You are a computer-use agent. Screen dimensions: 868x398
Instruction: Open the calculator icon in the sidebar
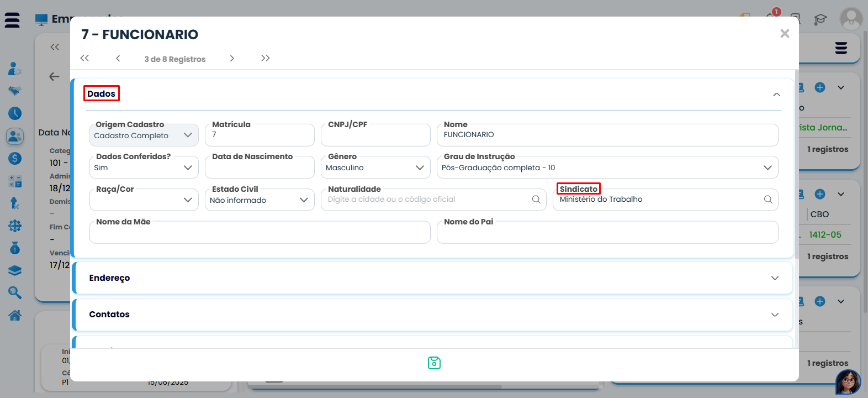coord(15,181)
